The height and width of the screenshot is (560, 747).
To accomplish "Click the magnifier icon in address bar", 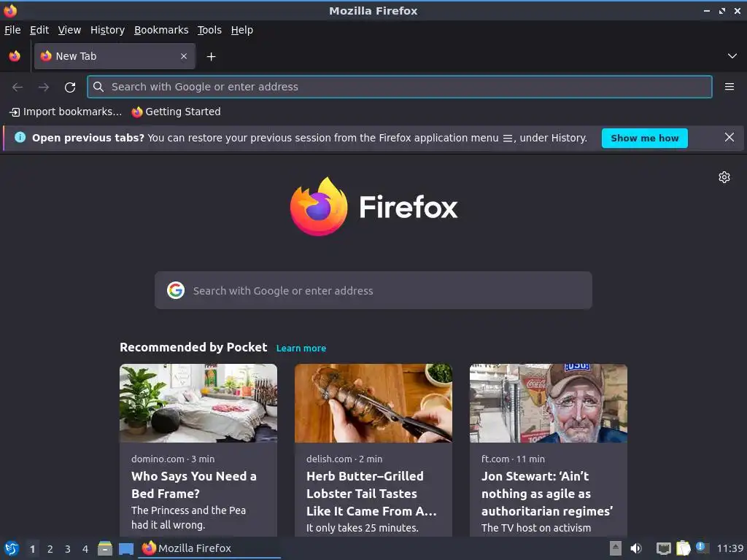I will point(98,87).
